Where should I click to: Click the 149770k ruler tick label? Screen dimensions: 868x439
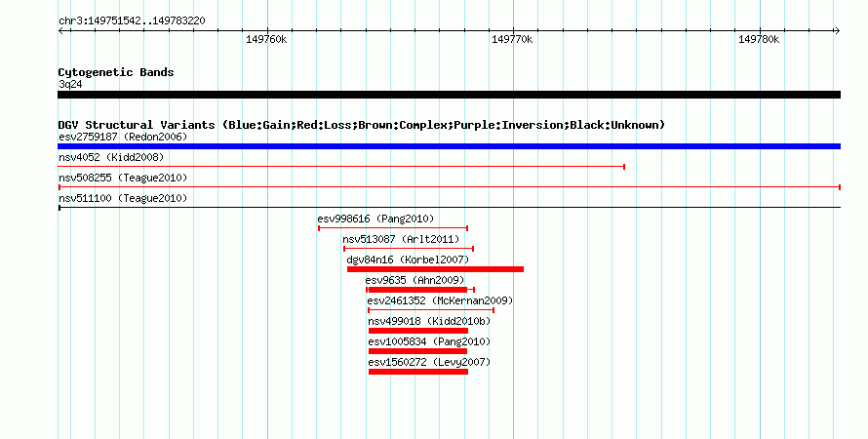click(512, 39)
